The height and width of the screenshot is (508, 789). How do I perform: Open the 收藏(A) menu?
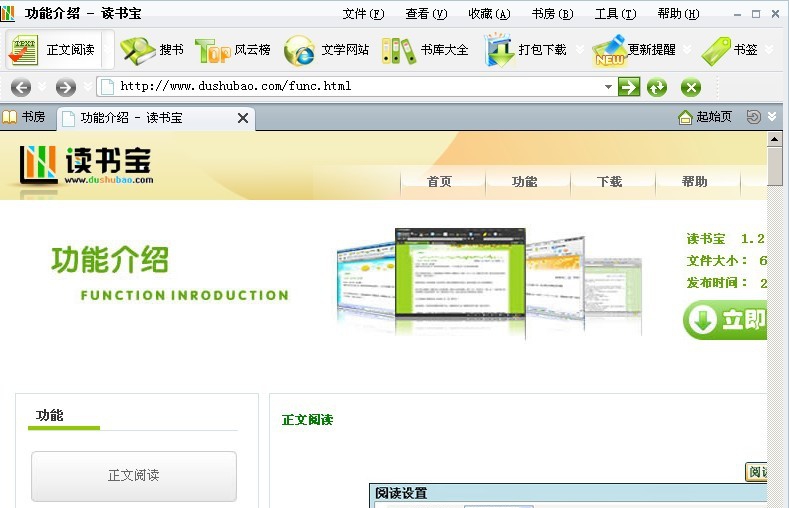click(x=489, y=14)
